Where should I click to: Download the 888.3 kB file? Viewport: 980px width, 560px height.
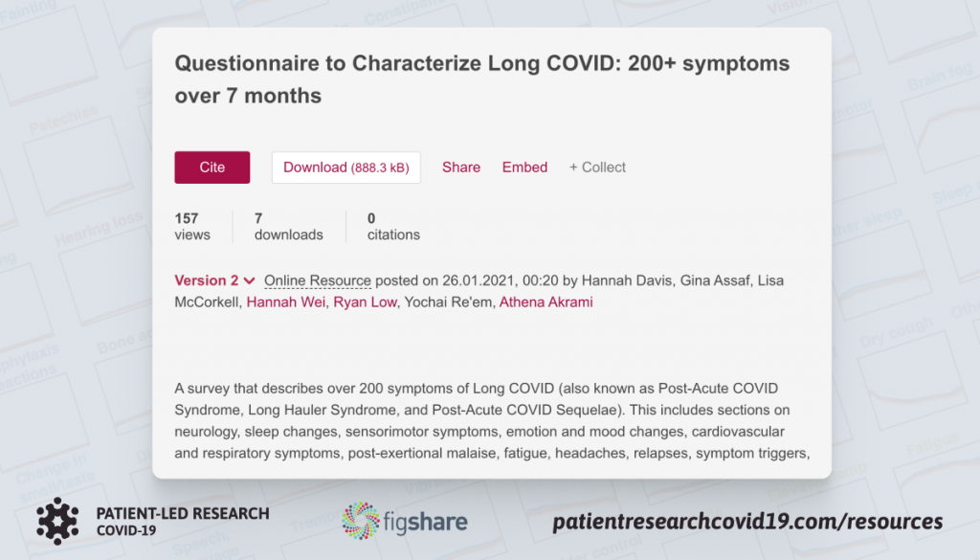coord(346,168)
